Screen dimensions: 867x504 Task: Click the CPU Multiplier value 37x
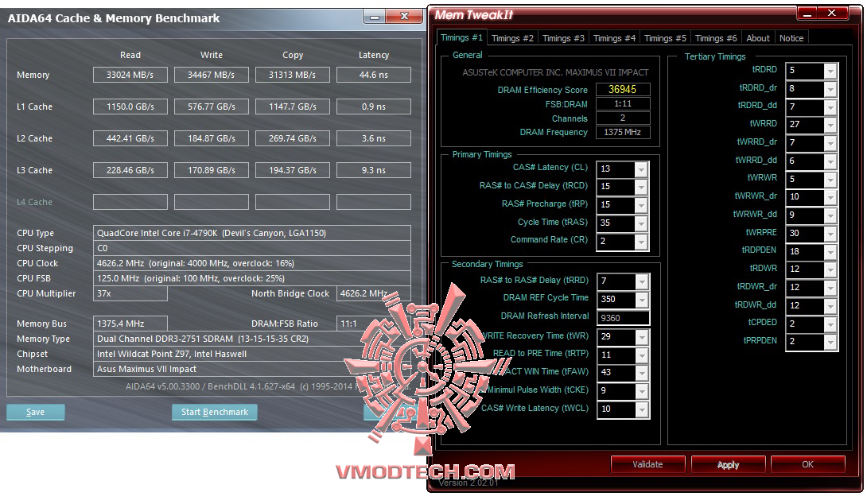point(130,293)
